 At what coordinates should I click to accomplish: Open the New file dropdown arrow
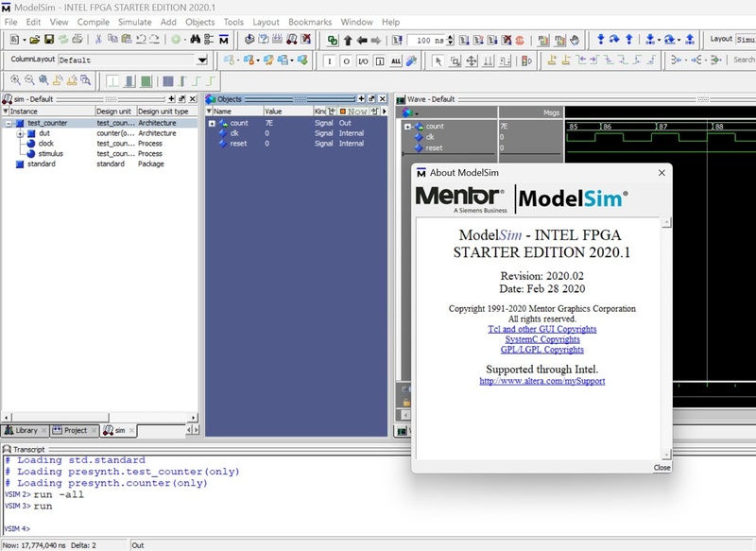pos(24,40)
